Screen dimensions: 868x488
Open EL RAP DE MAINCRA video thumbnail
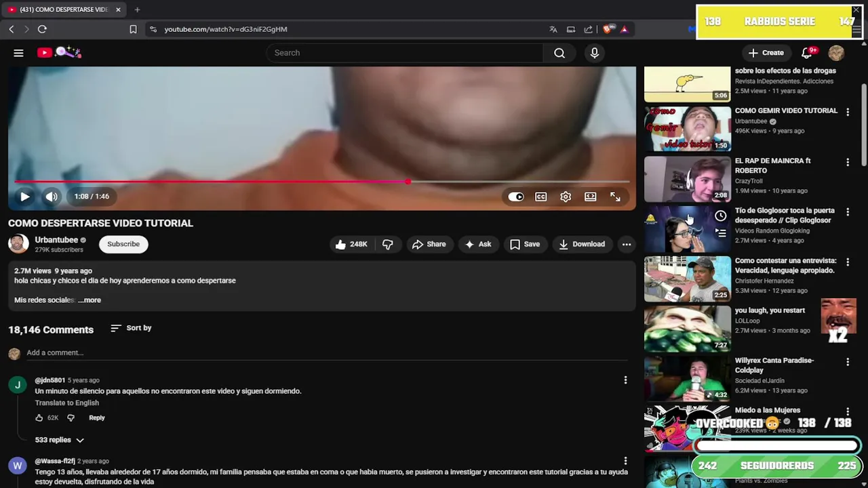click(x=688, y=179)
